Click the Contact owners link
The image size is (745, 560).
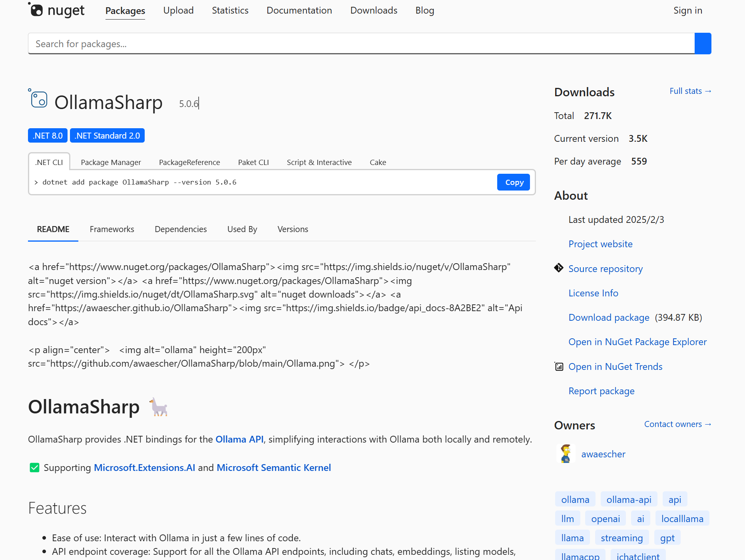click(x=677, y=424)
